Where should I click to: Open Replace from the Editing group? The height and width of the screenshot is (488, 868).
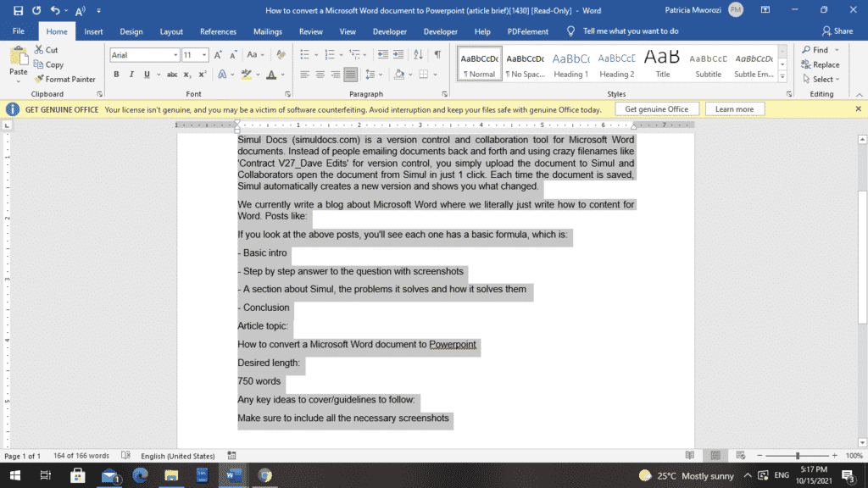pyautogui.click(x=820, y=64)
